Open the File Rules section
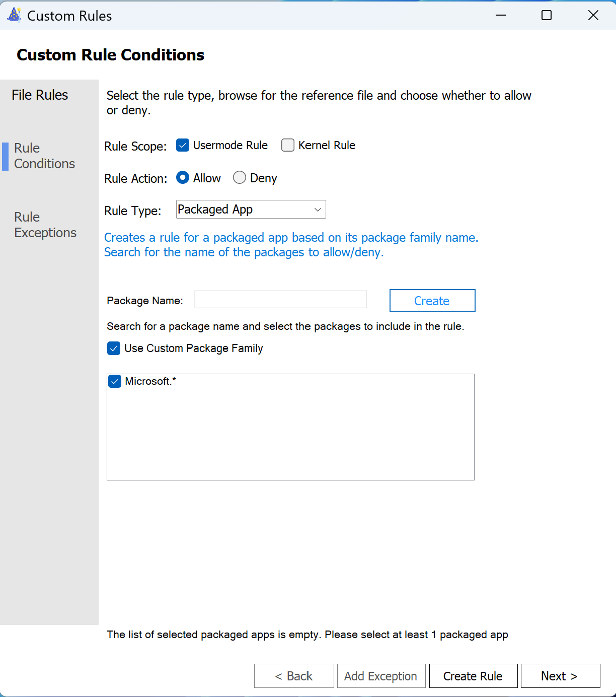The width and height of the screenshot is (616, 697). tap(40, 95)
